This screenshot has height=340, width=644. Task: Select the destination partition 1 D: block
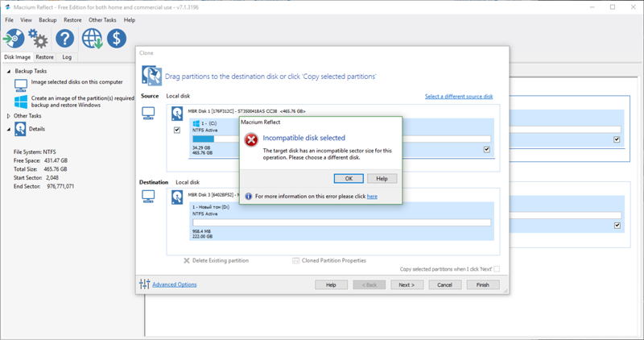coord(341,222)
